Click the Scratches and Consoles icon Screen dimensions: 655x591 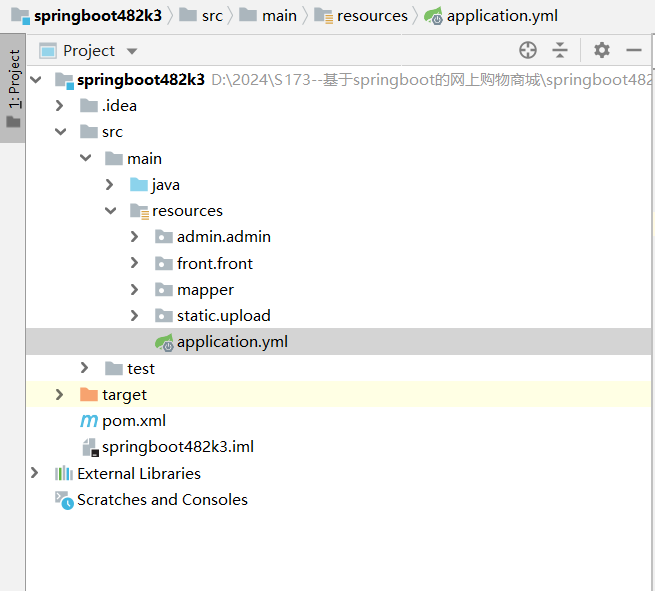click(x=64, y=500)
